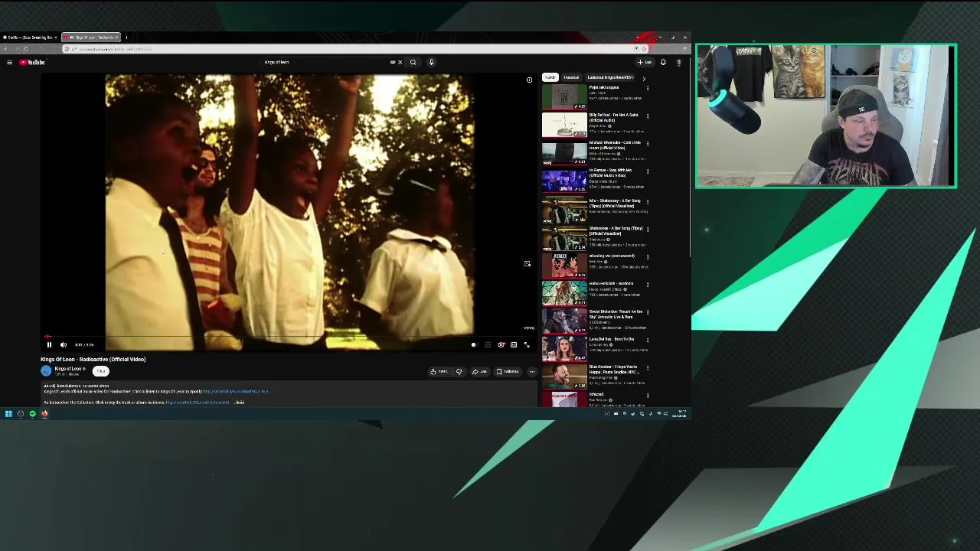Open the Create video button
This screenshot has width=980, height=551.
tap(645, 62)
